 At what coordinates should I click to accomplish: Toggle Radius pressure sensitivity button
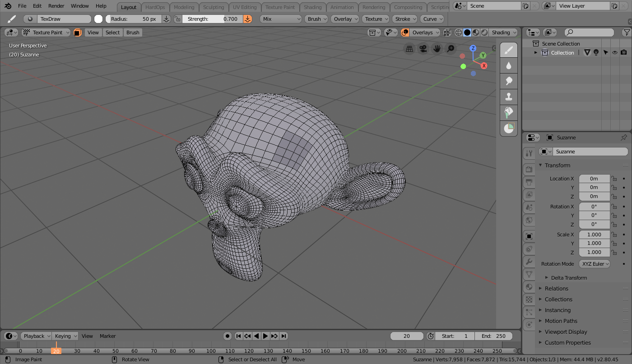click(166, 19)
